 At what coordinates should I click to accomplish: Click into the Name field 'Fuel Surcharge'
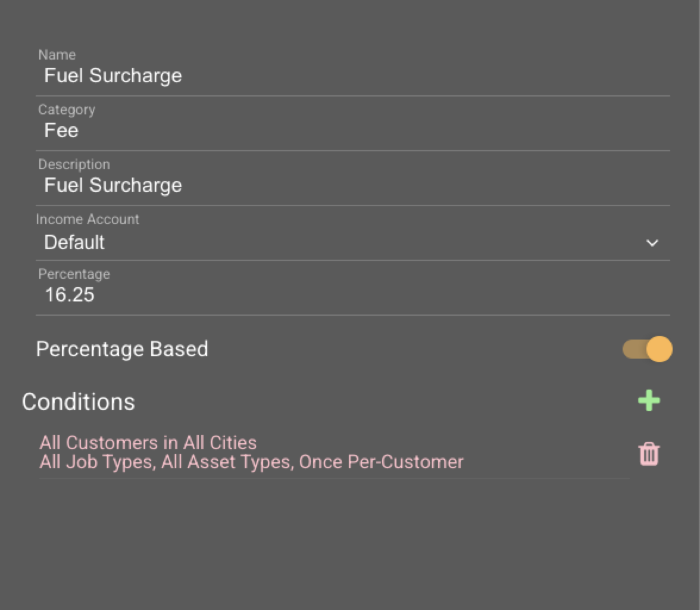click(113, 76)
